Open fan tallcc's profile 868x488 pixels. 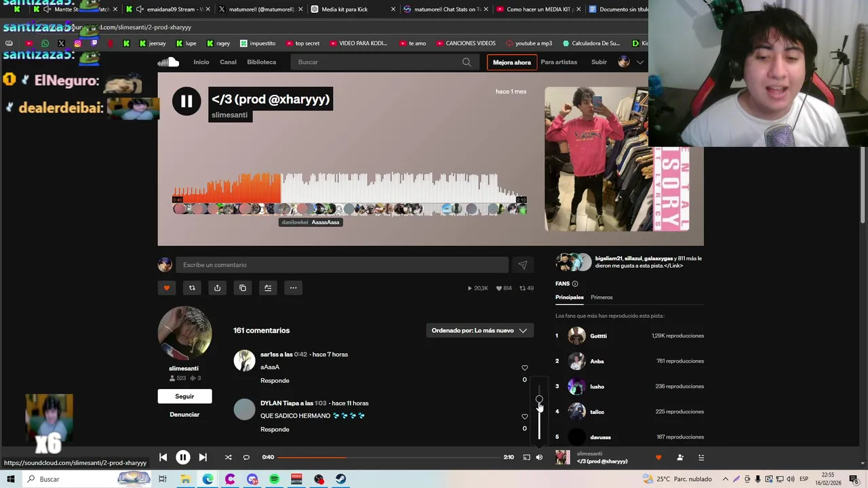pos(597,412)
